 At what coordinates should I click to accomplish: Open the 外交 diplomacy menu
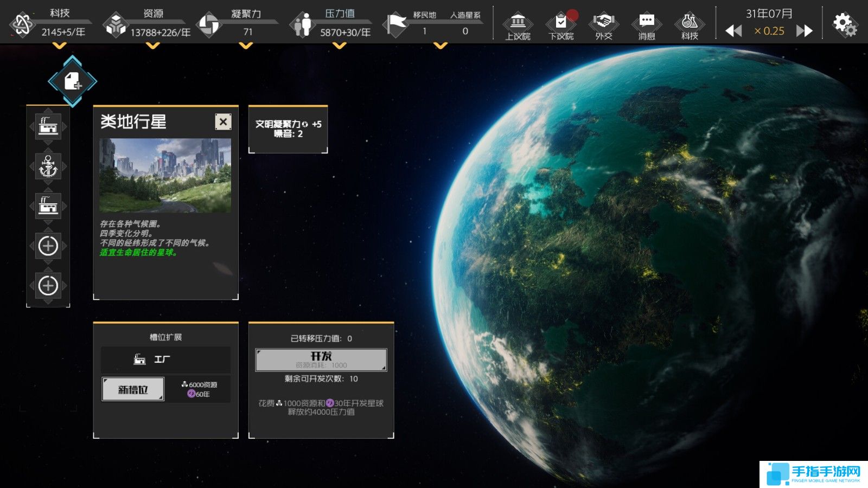(x=603, y=27)
